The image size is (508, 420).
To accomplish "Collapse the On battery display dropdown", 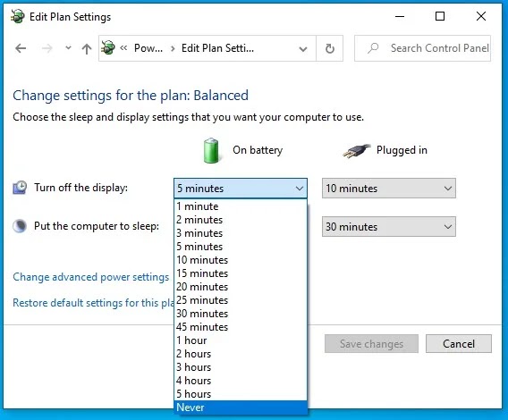I will (x=241, y=189).
